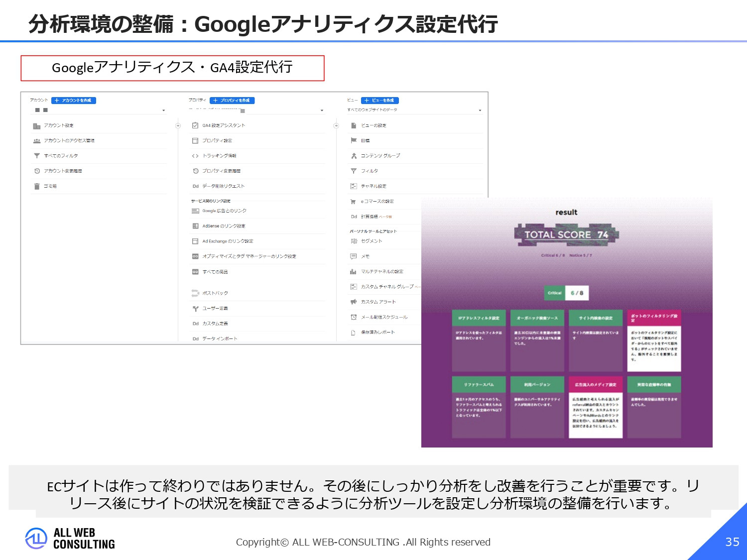Open GA4 設定アシスタント checkbox item
Screen dimensions: 747x560
224,125
